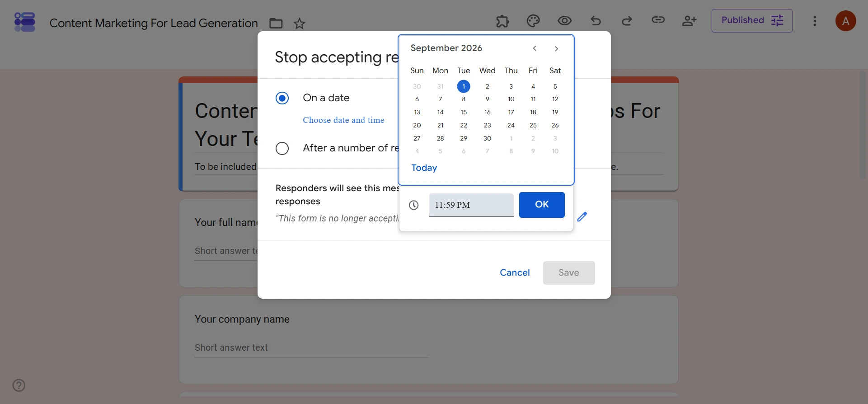
Task: Open the Published settings button
Action: (x=752, y=21)
